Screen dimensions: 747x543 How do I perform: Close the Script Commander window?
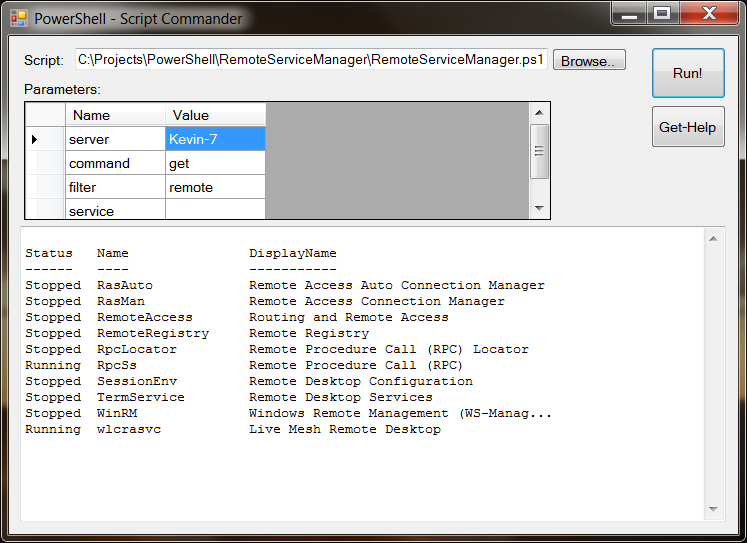709,13
